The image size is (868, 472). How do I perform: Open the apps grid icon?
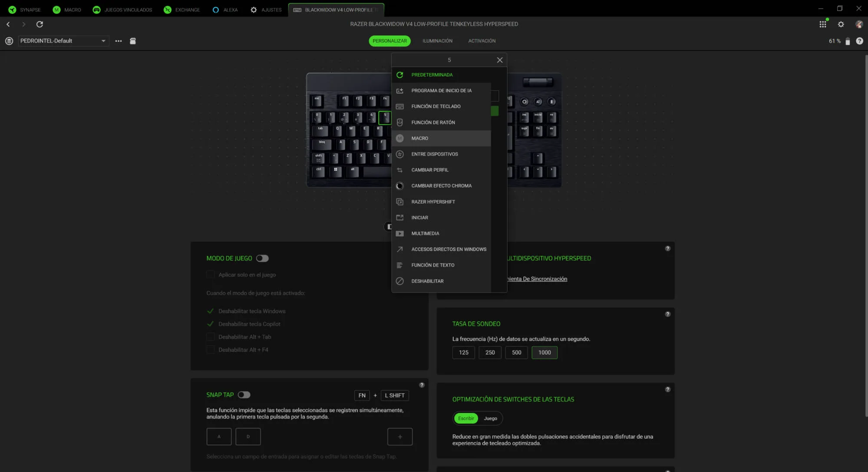822,24
